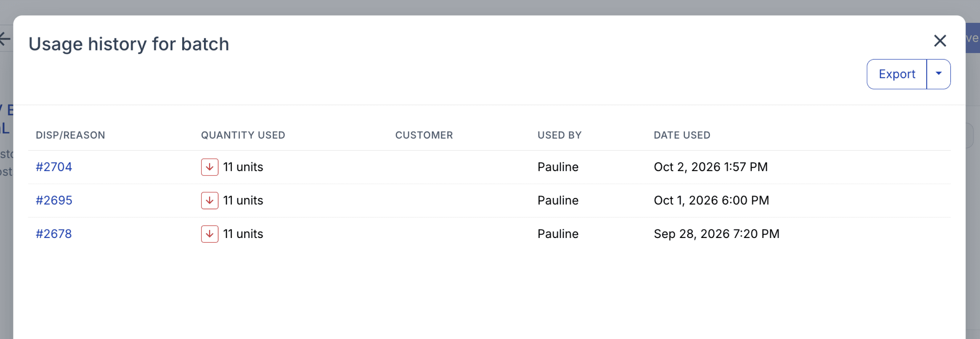Click the back arrow behind the dialog
Screen dimensions: 980x339
(5, 39)
